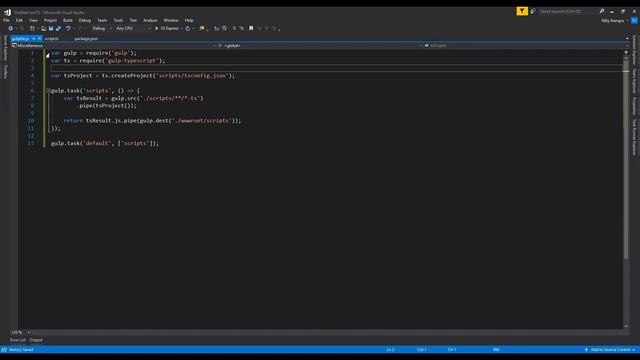The width and height of the screenshot is (640, 360).
Task: Open the Solution Explorer side tab
Action: (634, 49)
